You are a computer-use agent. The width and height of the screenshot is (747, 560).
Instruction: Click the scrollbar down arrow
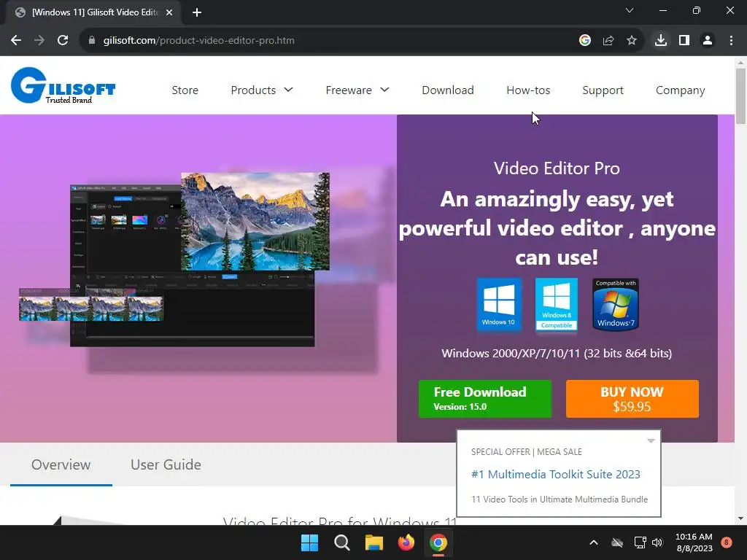740,518
